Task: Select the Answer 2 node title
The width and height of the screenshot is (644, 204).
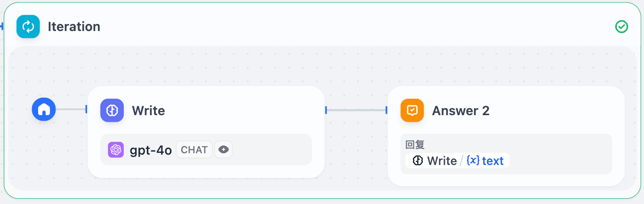Action: coord(460,111)
